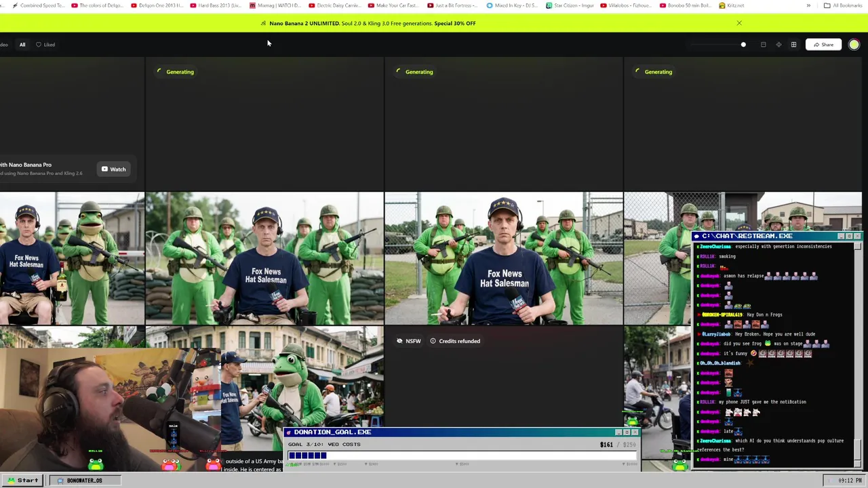The image size is (868, 488).
Task: Open the first Generating card
Action: (264, 124)
